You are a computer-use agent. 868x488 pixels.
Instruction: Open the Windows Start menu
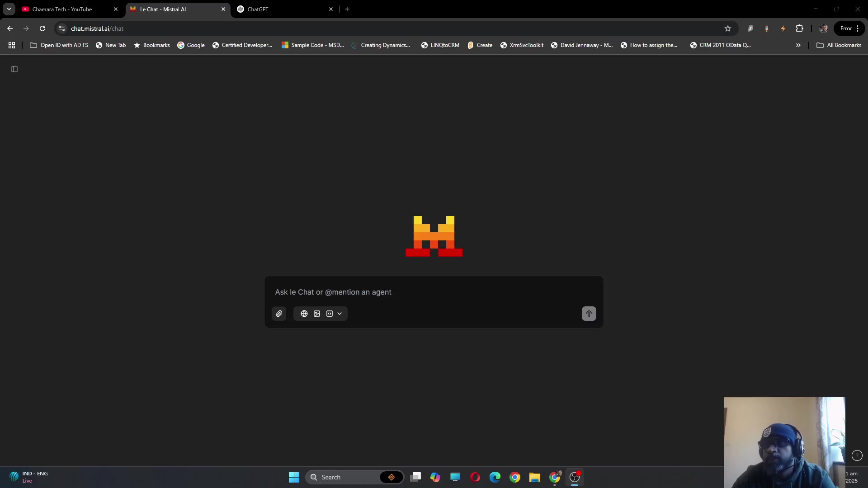click(x=294, y=477)
